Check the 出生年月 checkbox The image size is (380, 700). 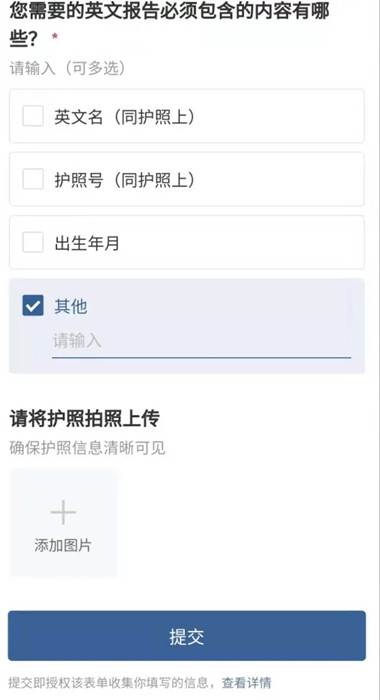click(x=33, y=242)
